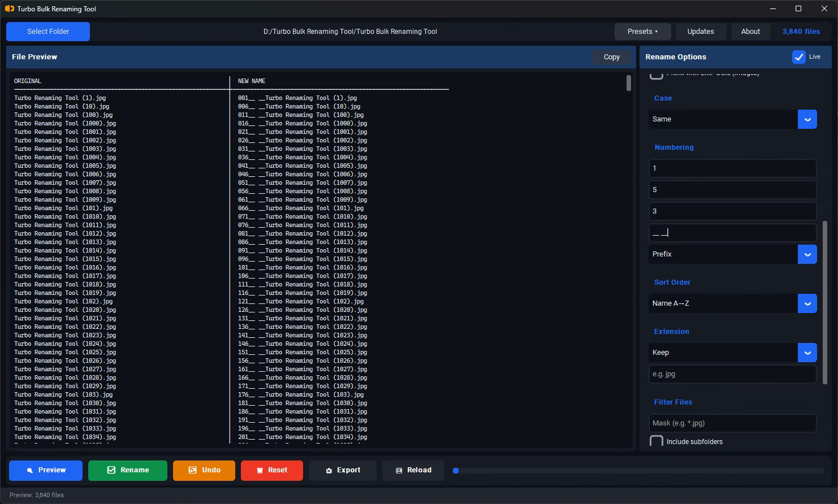This screenshot has width=838, height=504.
Task: Click the numbering digits field containing 3
Action: tap(732, 211)
